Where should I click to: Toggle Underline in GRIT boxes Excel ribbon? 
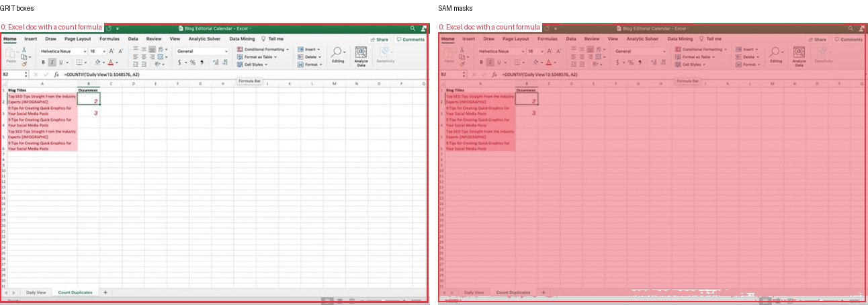(61, 62)
